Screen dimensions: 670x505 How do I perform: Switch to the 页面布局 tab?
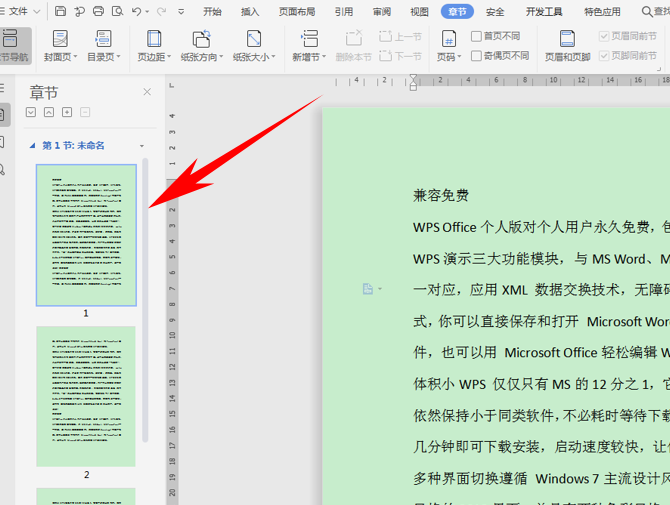(x=297, y=12)
